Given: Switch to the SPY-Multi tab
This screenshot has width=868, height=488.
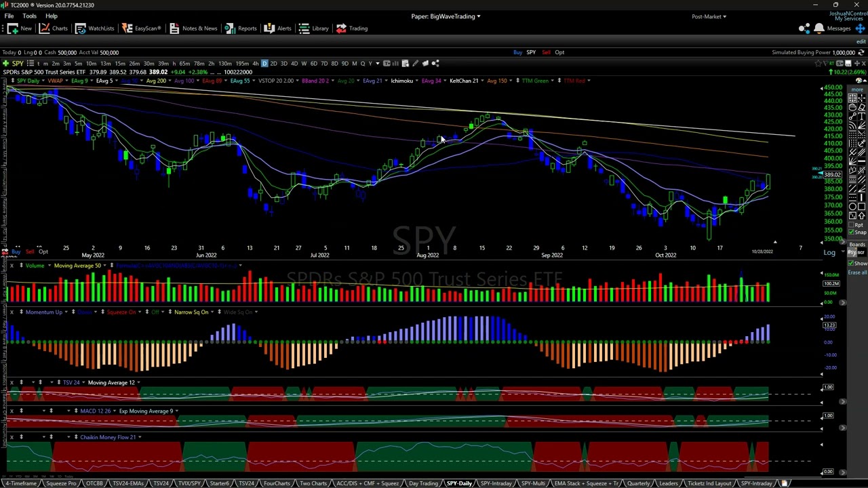Looking at the screenshot, I should 533,483.
